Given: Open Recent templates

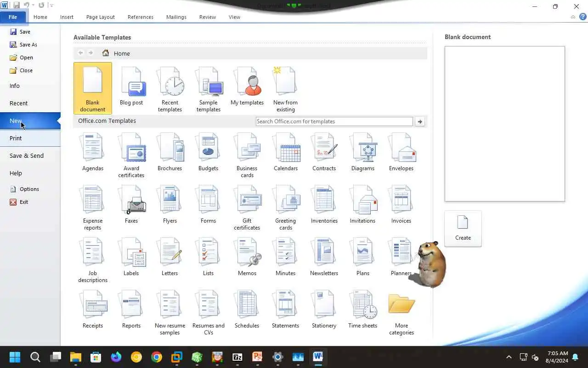Looking at the screenshot, I should coord(170,90).
